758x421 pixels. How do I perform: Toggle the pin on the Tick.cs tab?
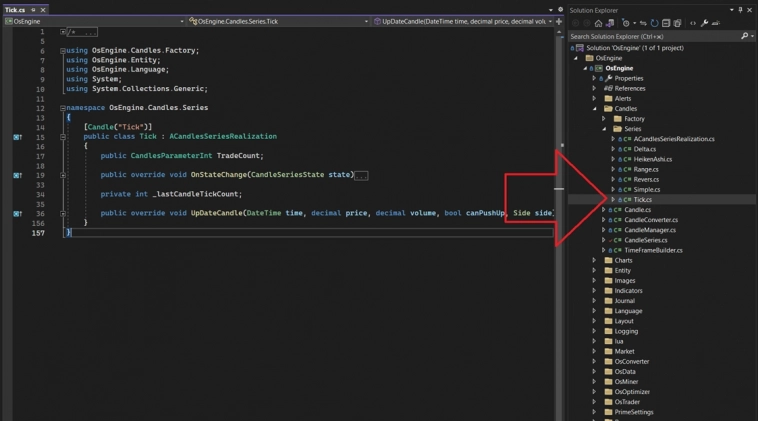pyautogui.click(x=32, y=9)
